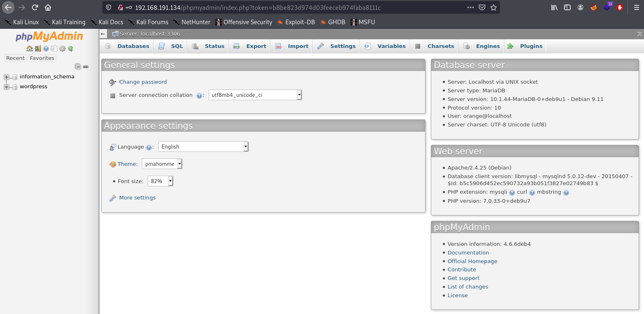This screenshot has width=644, height=314.
Task: Click the browser home button
Action: [x=48, y=7]
